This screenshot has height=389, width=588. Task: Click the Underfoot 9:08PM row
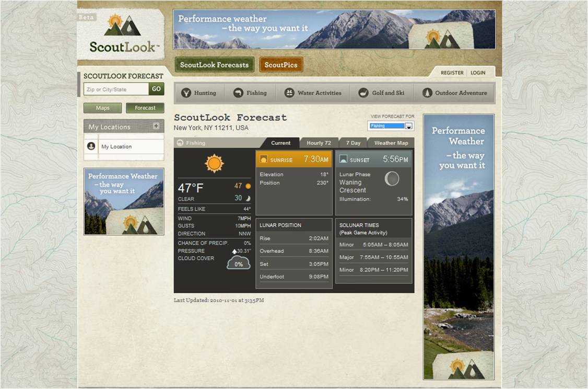click(x=294, y=277)
